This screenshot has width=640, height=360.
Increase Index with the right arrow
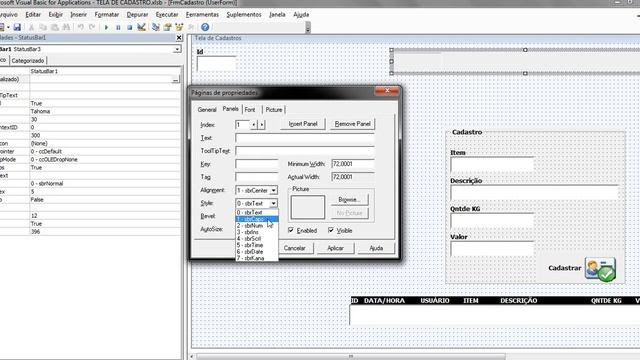262,124
